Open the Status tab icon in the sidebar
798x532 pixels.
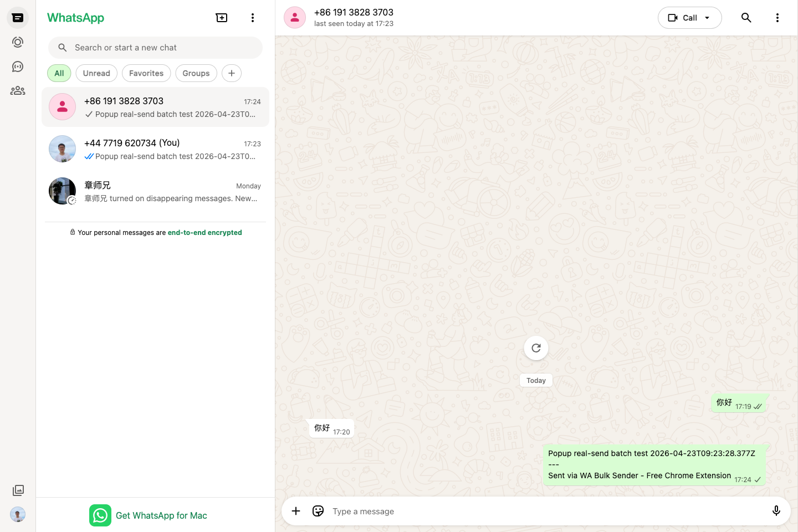18,42
